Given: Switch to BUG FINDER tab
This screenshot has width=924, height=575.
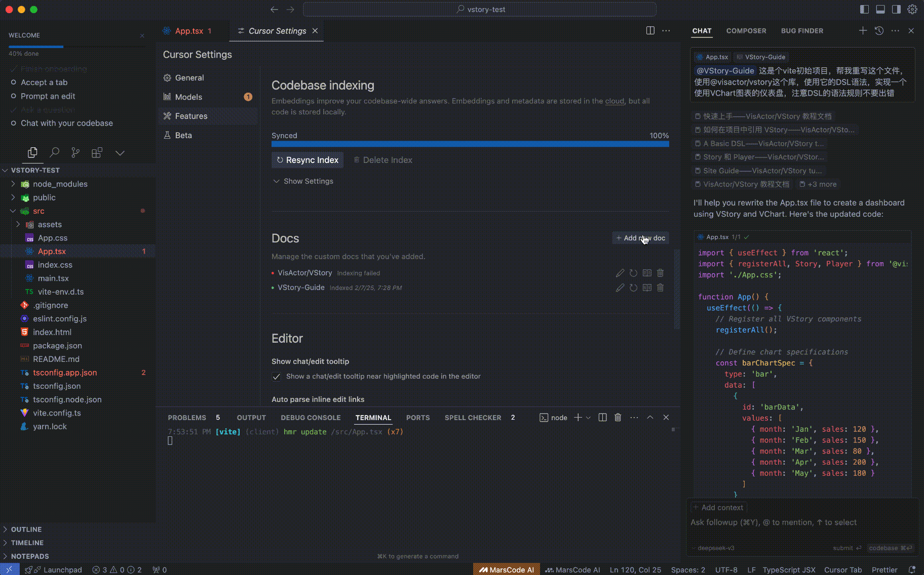Looking at the screenshot, I should pos(802,30).
